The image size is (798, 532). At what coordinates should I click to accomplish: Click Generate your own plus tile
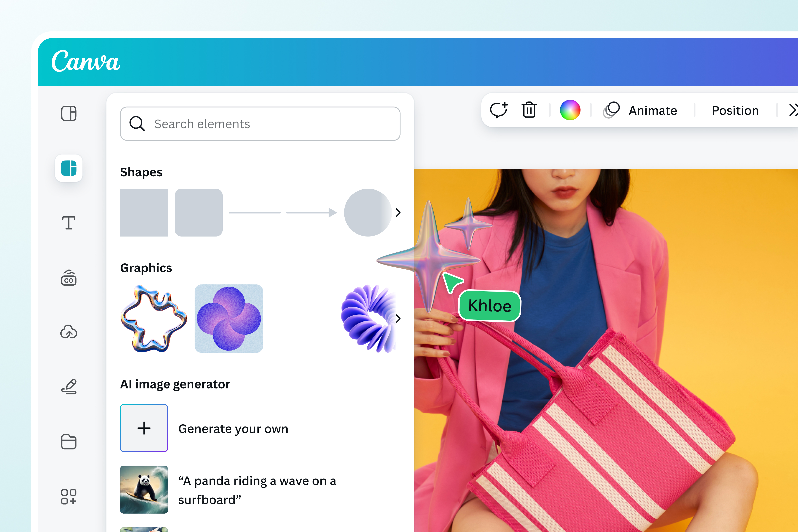click(x=144, y=428)
